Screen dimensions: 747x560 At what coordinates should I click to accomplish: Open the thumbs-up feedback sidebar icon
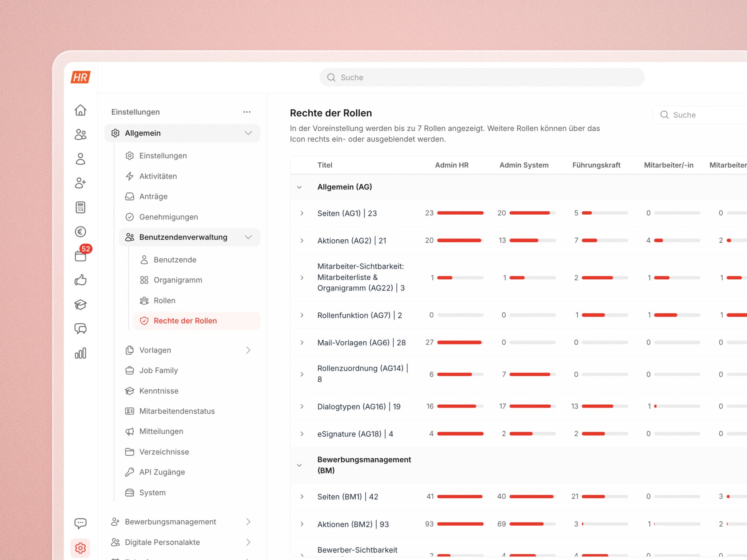point(80,280)
